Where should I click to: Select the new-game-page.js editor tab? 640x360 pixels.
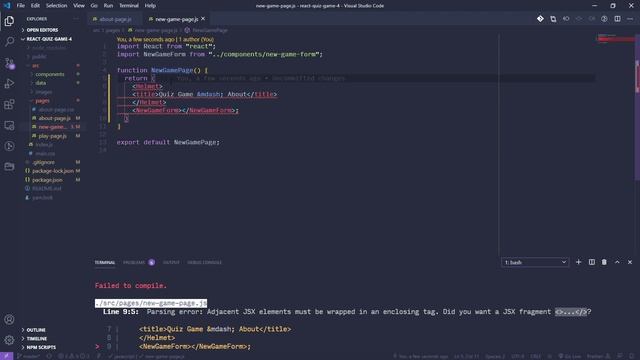tap(176, 19)
